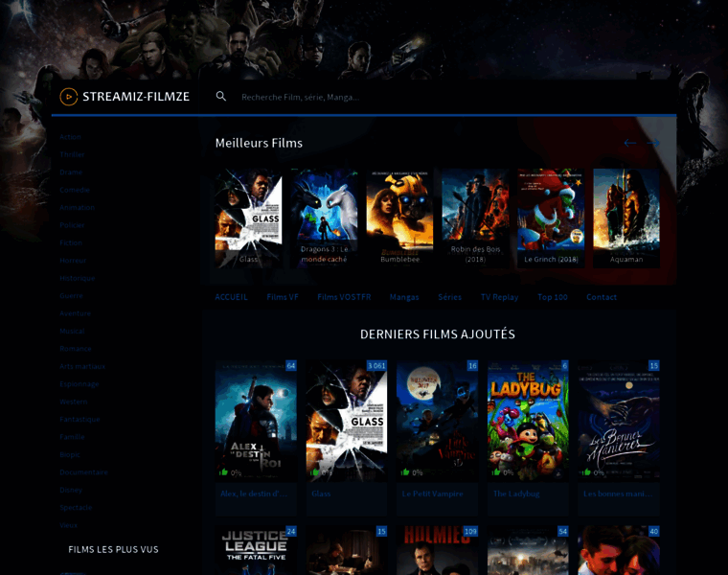Open Bumblebee poster in Meilleurs Films
This screenshot has width=728, height=575.
(x=399, y=218)
